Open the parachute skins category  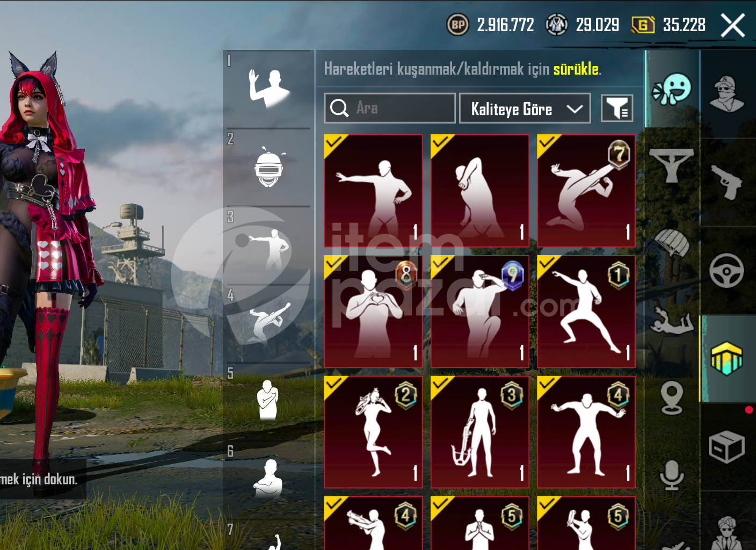[x=672, y=243]
